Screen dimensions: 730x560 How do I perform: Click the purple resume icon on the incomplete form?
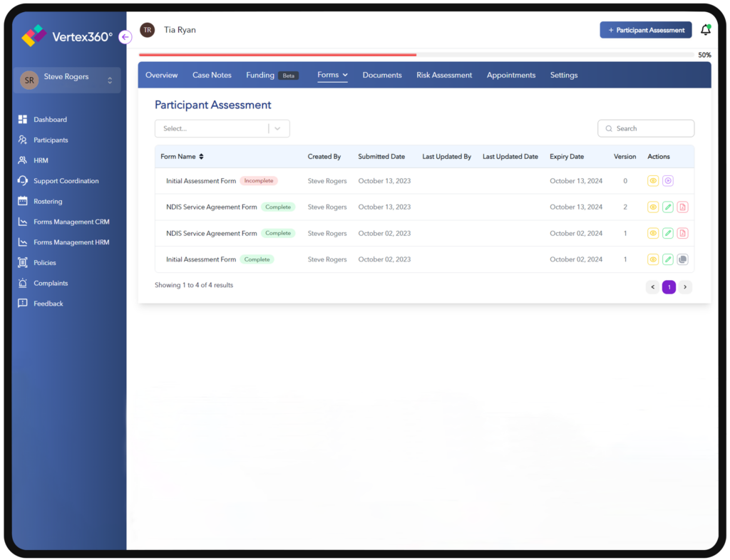pos(667,180)
